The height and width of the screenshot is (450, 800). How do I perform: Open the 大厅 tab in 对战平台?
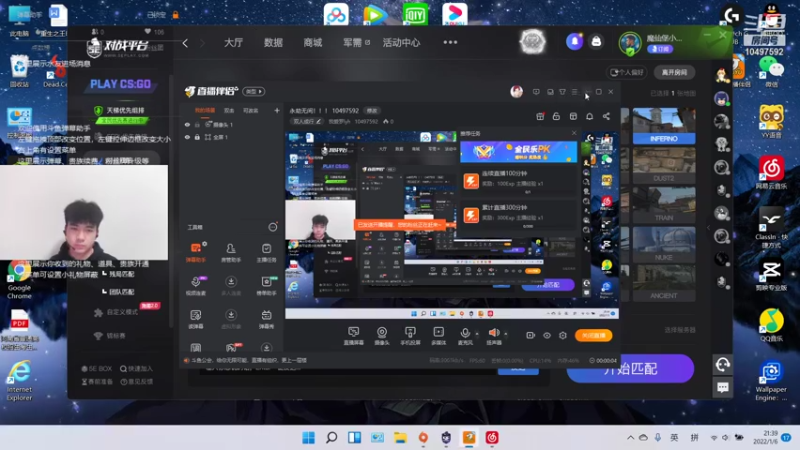tap(234, 42)
